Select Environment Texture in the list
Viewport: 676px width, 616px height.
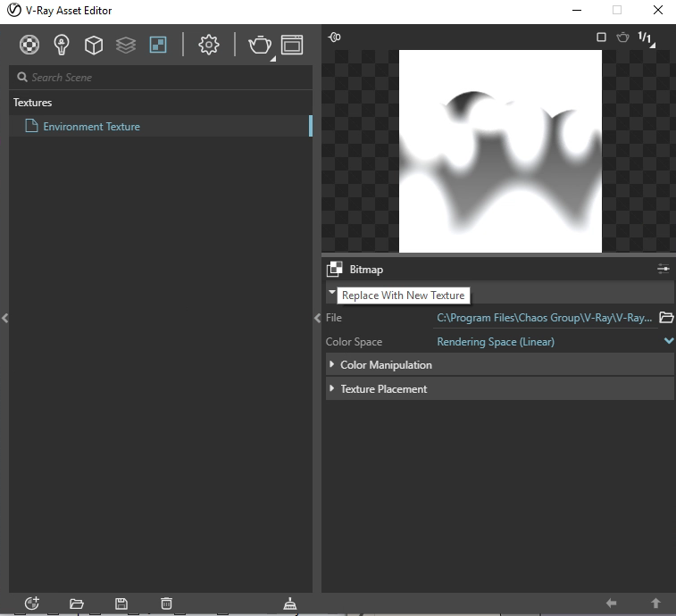click(x=91, y=127)
